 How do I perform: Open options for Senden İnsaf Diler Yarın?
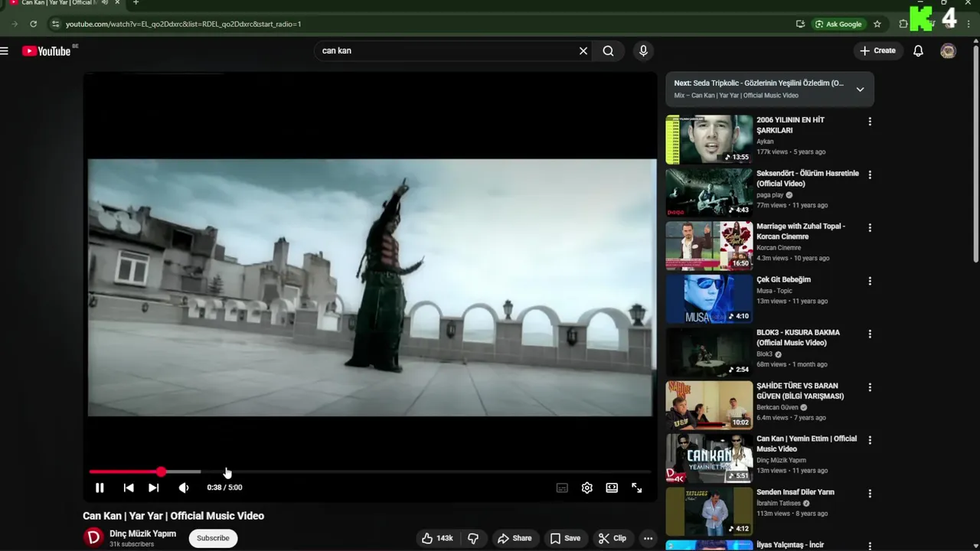point(870,494)
